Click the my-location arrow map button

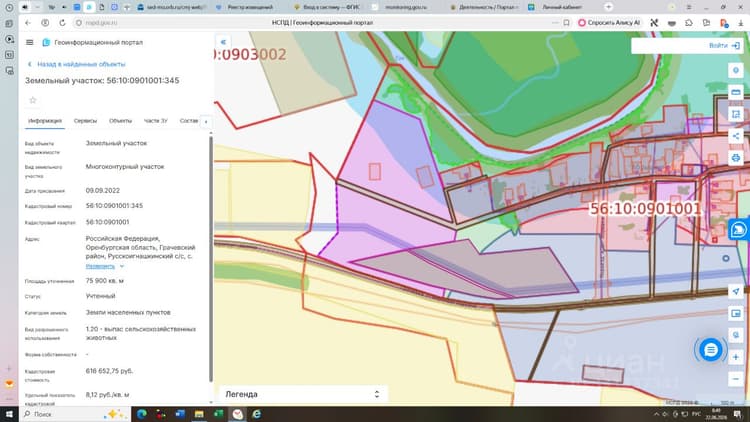(736, 291)
